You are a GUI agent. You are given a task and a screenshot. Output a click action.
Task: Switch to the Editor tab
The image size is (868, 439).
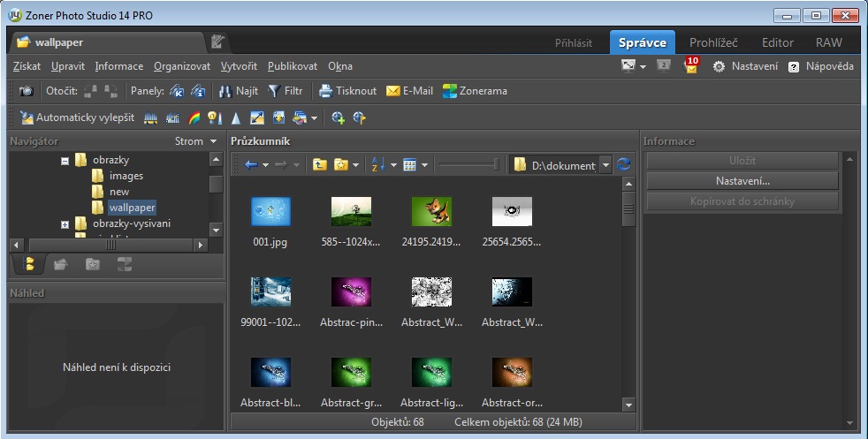pyautogui.click(x=777, y=42)
